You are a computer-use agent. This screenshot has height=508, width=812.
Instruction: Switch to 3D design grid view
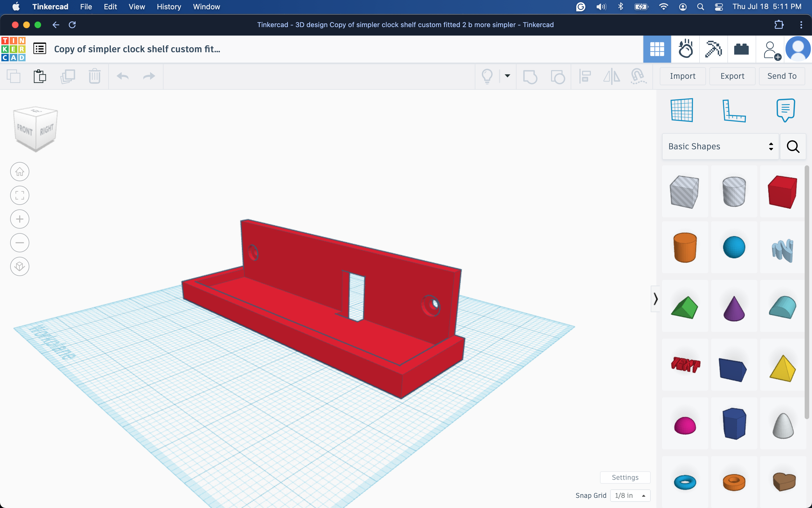tap(657, 49)
